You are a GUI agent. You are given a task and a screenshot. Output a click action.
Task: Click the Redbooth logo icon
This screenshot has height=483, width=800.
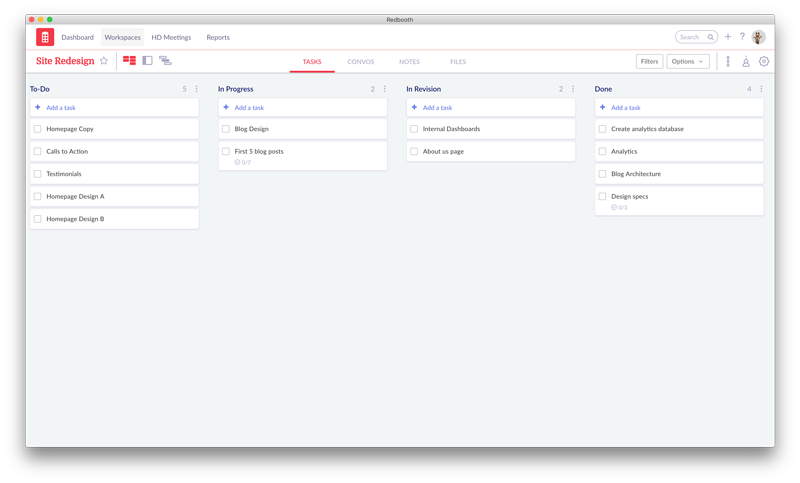[45, 37]
